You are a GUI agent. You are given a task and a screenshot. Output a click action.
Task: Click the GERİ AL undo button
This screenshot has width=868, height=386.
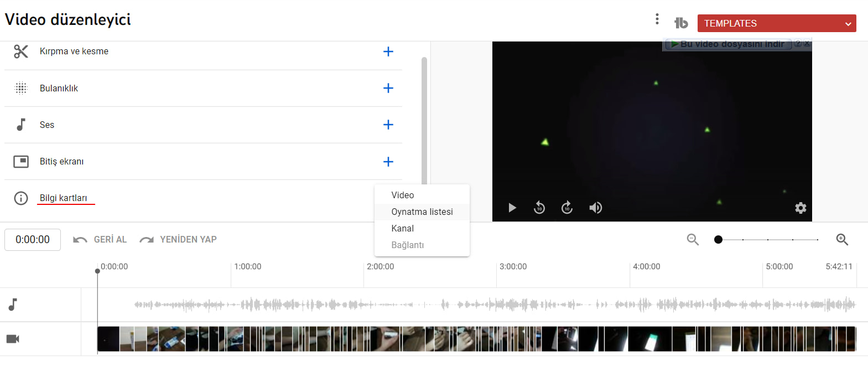100,239
